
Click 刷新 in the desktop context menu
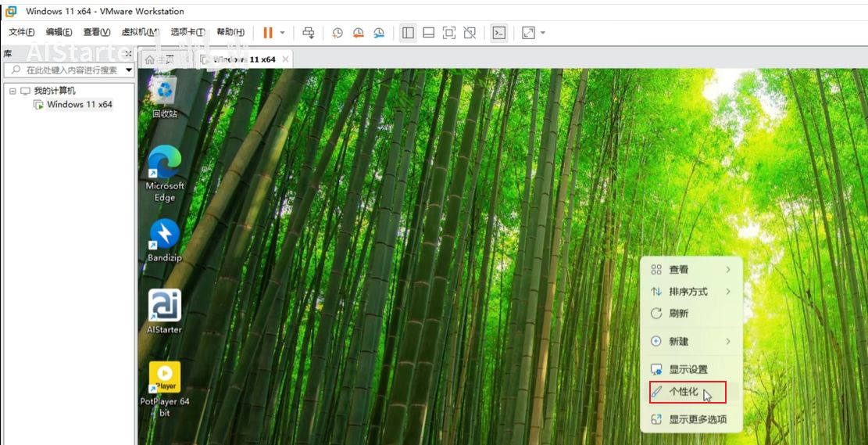[x=678, y=314]
